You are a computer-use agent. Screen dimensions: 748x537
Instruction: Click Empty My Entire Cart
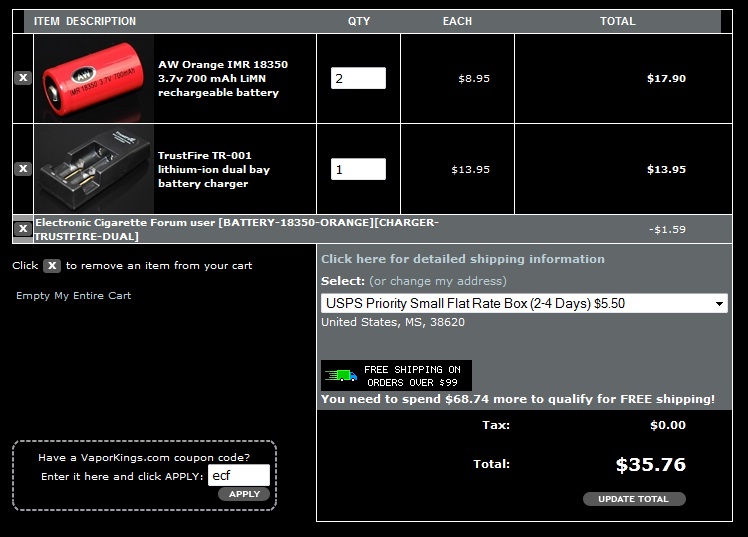tap(73, 296)
